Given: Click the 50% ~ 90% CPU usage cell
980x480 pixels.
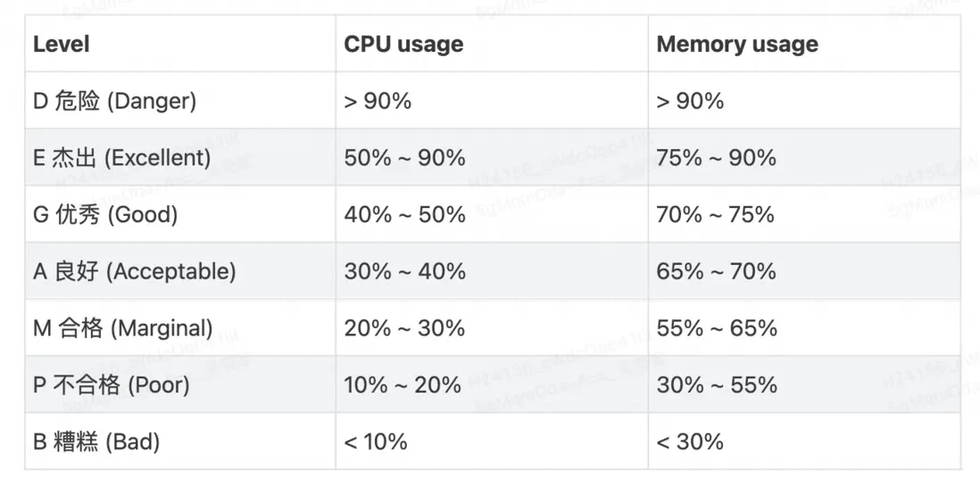Looking at the screenshot, I should (x=404, y=158).
